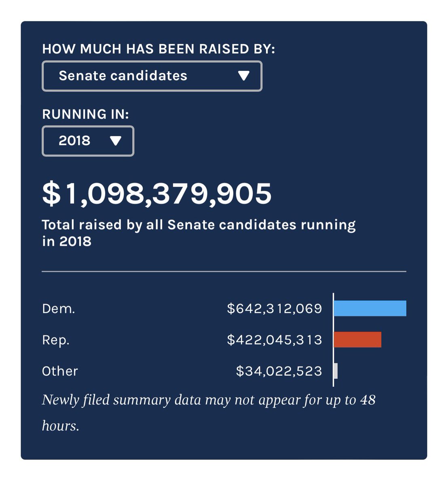This screenshot has height=485, width=448.
Task: Click the blue Democratic fundraising bar
Action: 370,308
